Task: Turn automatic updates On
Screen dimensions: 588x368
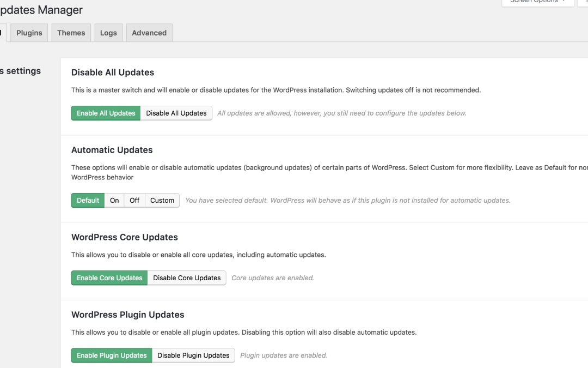Action: click(x=114, y=201)
